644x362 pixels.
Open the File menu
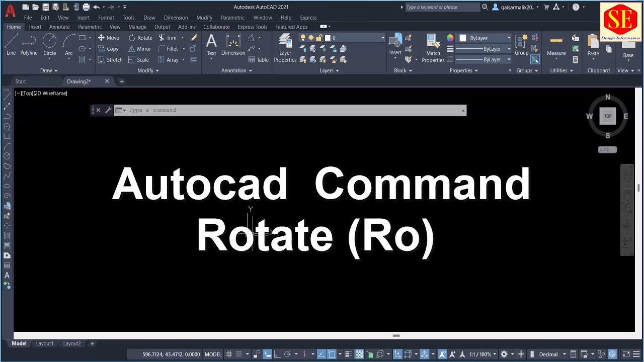click(x=28, y=18)
